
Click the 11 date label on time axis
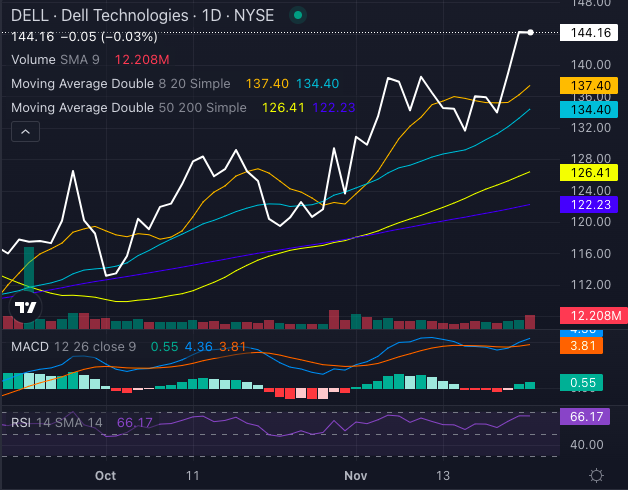click(x=193, y=476)
